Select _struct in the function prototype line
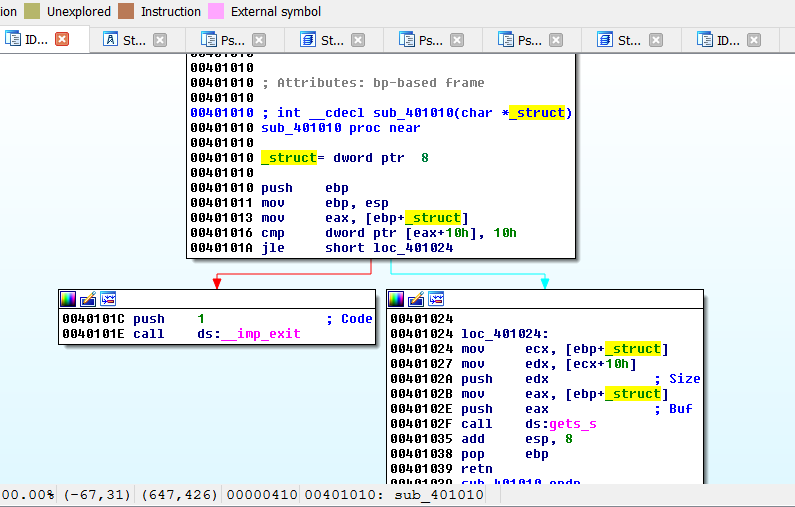Viewport: 795px width, 507px height. 538,113
